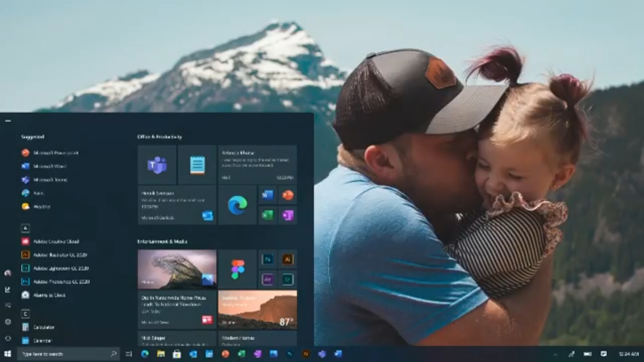Click the Entertainment & Media group header
Image resolution: width=644 pixels, height=362 pixels.
(162, 241)
